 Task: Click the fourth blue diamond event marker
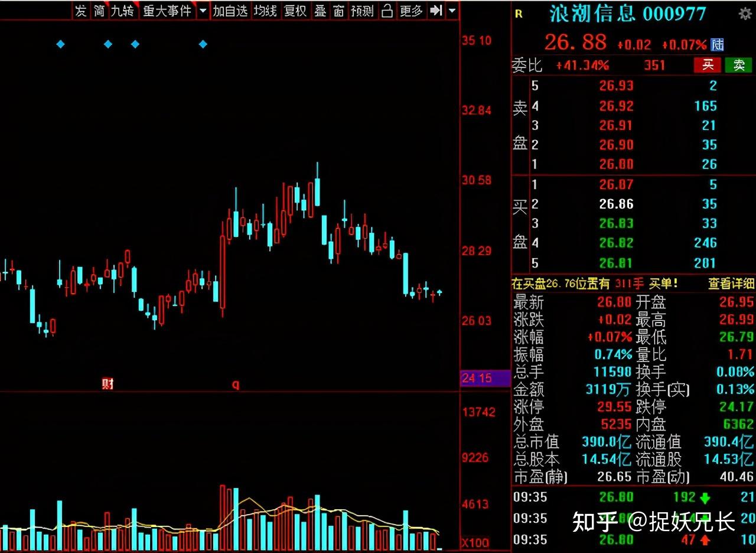[x=203, y=44]
